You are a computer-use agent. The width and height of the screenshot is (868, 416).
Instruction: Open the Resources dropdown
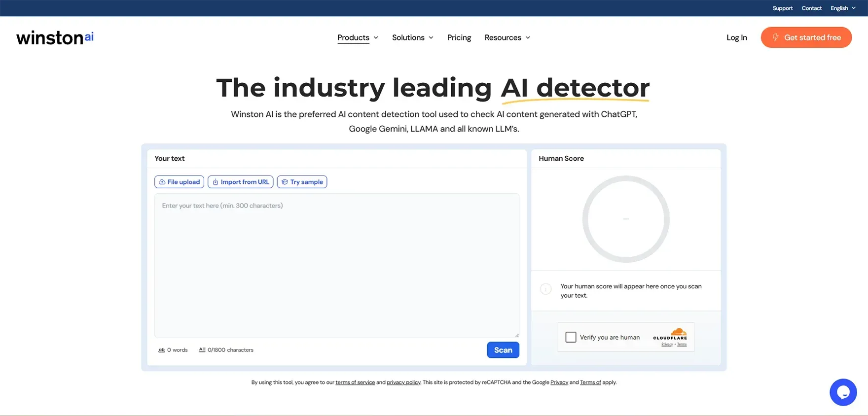507,37
